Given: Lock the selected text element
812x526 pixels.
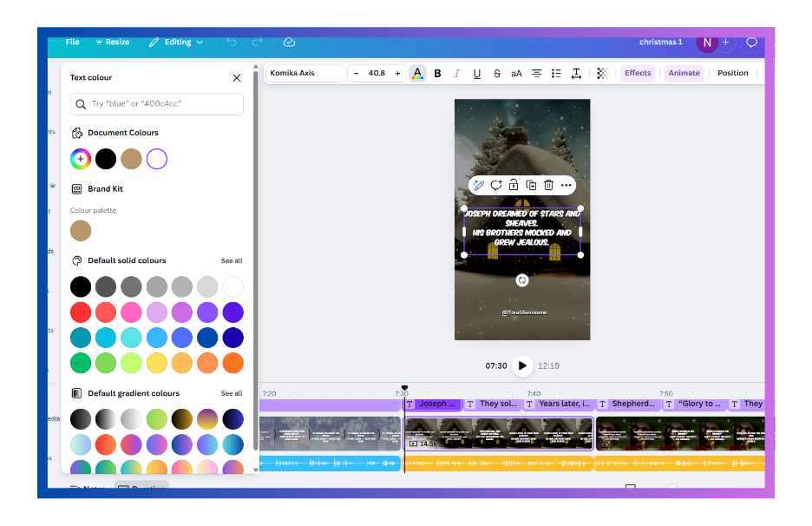Looking at the screenshot, I should tap(514, 185).
